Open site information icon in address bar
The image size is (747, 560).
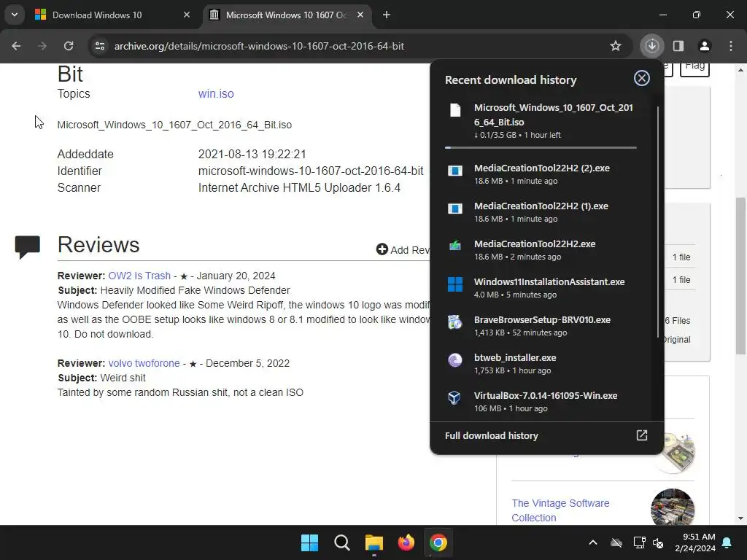[100, 46]
